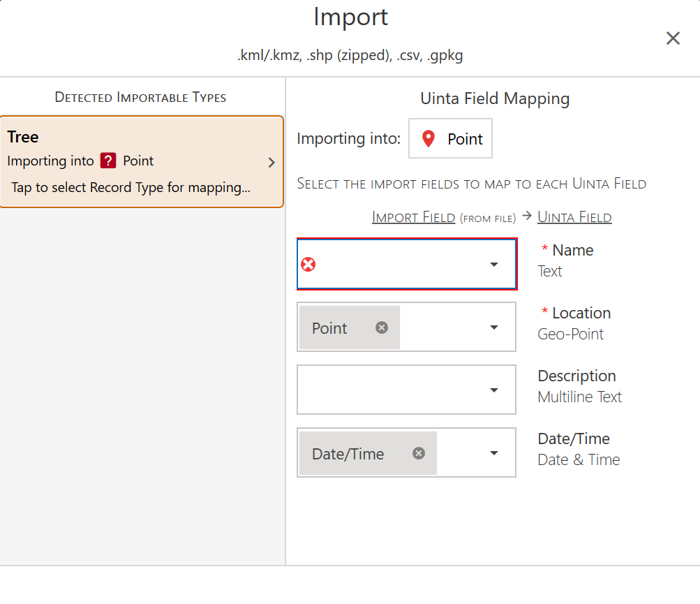Screen dimensions: 700x604
Task: Click the Location Uinta field label
Action: click(581, 313)
